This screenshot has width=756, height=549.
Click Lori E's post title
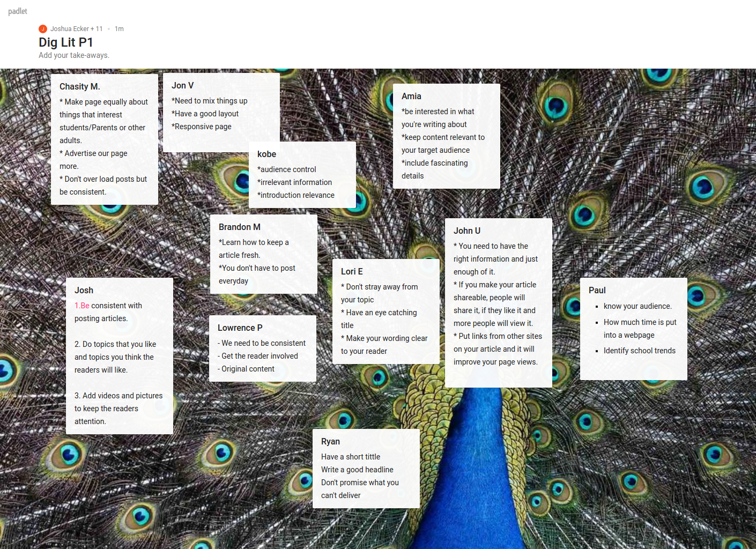point(352,272)
